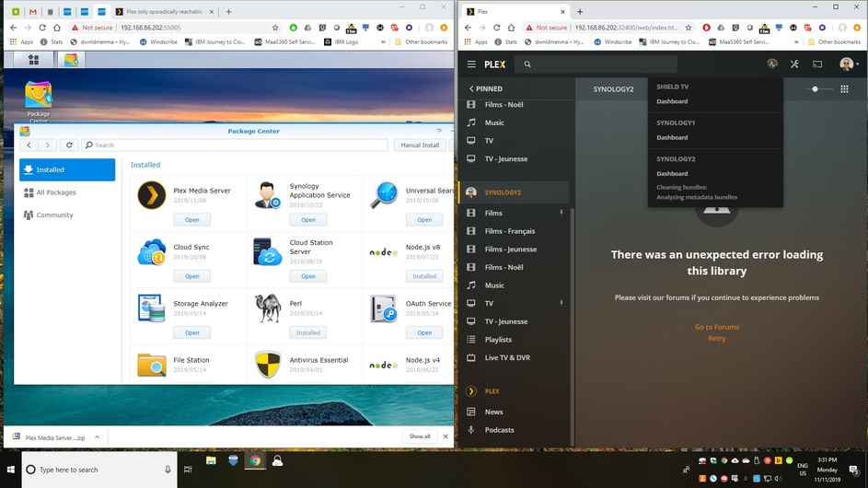Screen dimensions: 868x488
Task: Select SYNOLOGY2 server in sidebar
Action: coord(515,192)
